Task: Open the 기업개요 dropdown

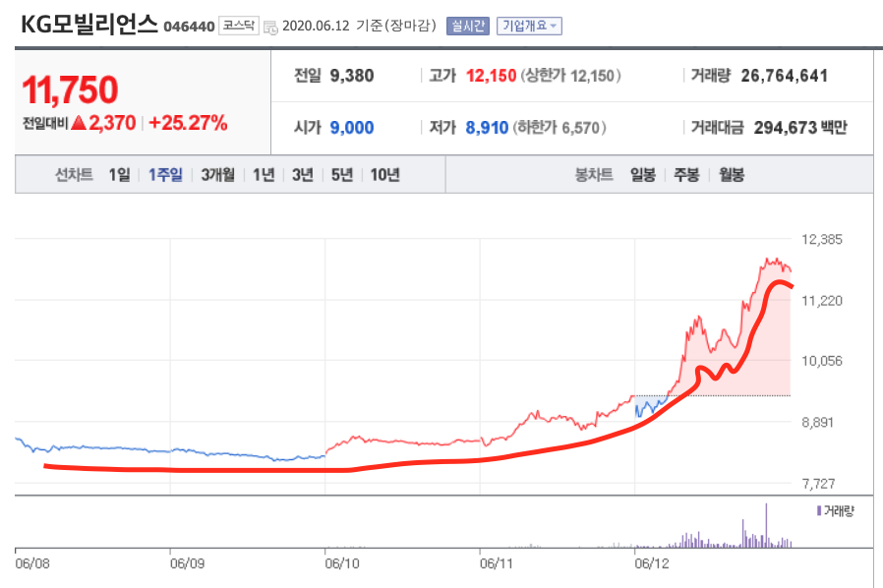Action: click(529, 26)
